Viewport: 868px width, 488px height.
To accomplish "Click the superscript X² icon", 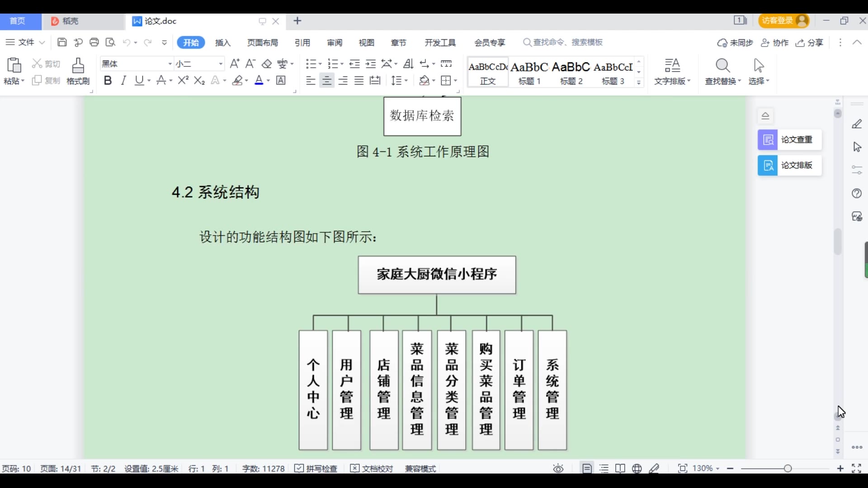I will click(x=183, y=80).
